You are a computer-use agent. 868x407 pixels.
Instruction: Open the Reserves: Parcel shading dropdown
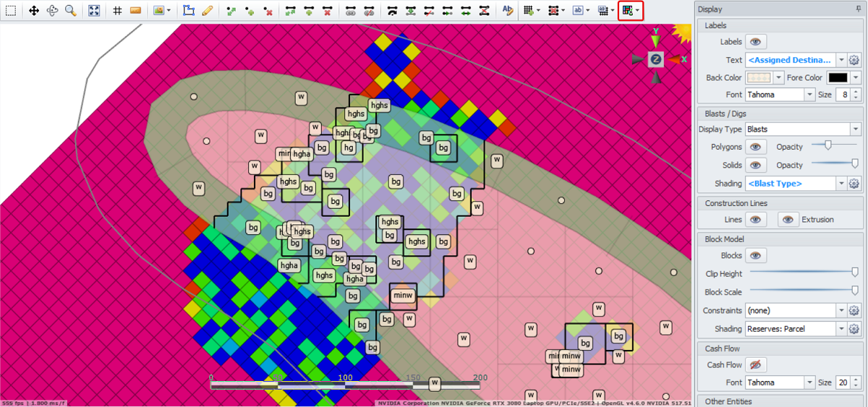[795, 329]
